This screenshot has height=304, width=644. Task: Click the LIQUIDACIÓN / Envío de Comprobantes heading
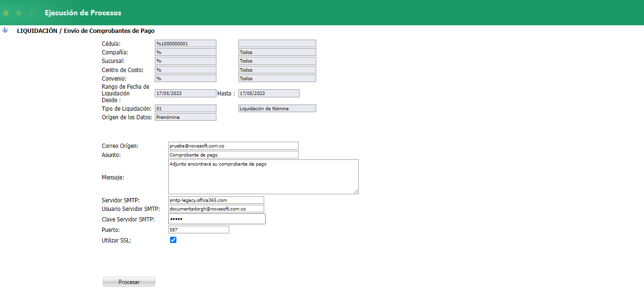(x=86, y=31)
